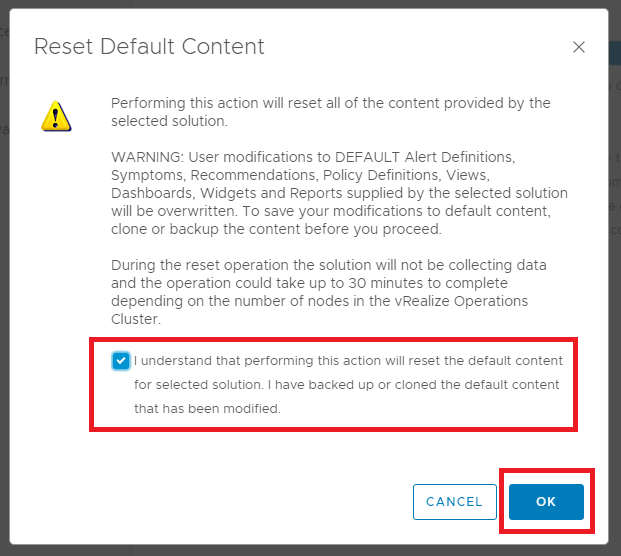This screenshot has height=556, width=621.
Task: Click 'that has been modified' label line
Action: pos(207,408)
